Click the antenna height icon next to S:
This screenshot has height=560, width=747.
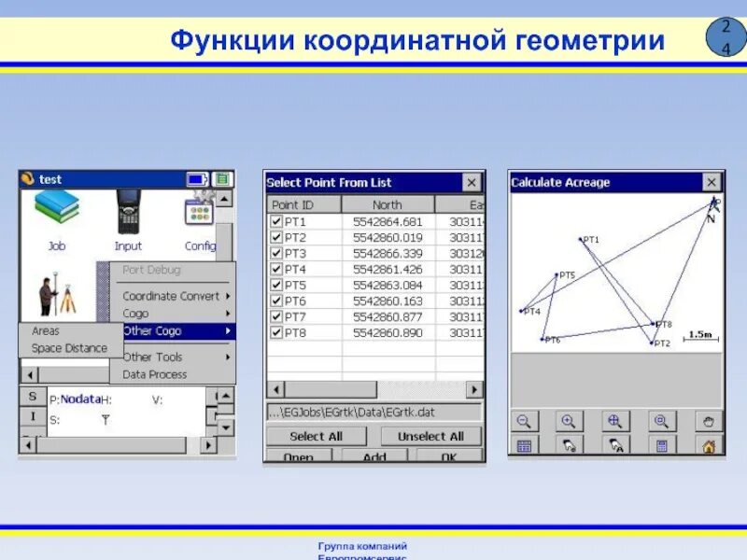point(106,419)
